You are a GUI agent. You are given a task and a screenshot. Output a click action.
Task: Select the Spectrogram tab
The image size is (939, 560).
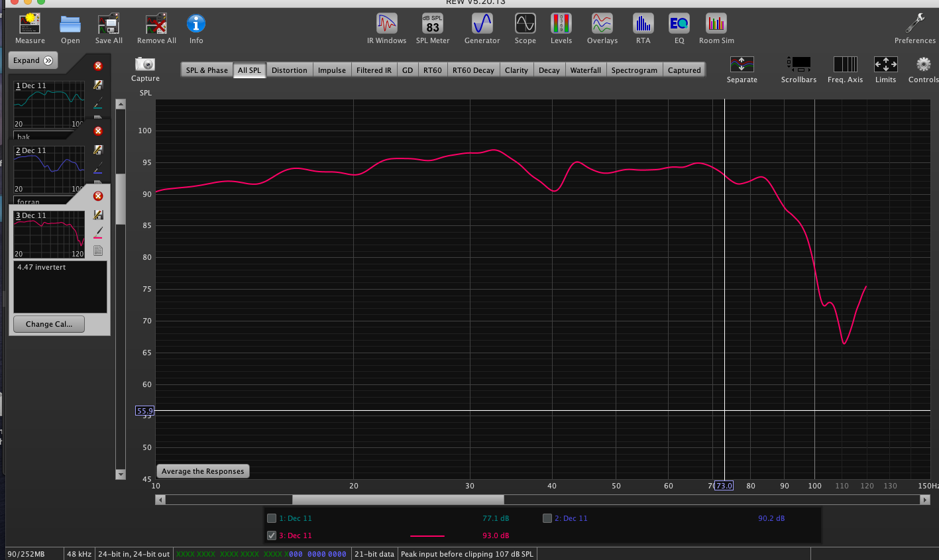point(634,70)
